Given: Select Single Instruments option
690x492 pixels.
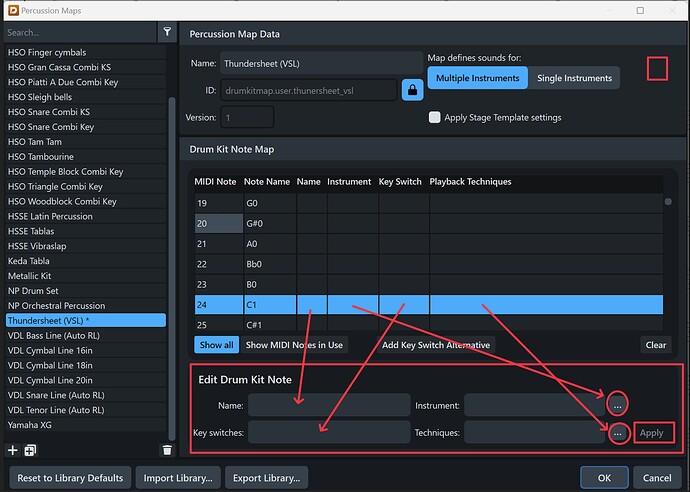Looking at the screenshot, I should coord(574,78).
